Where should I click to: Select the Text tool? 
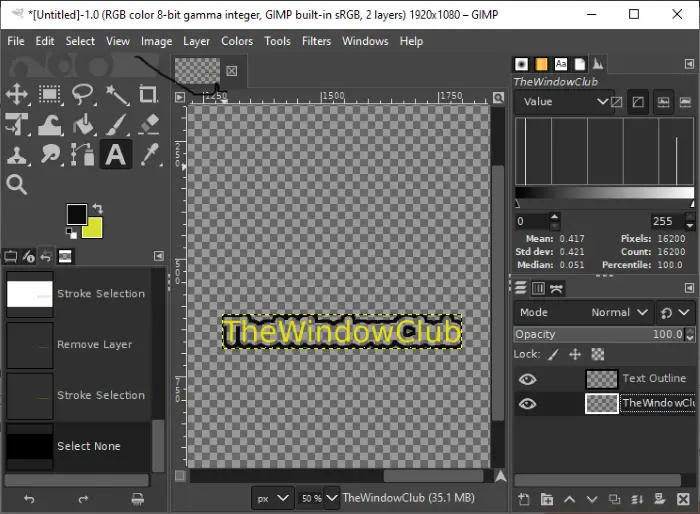tap(116, 155)
